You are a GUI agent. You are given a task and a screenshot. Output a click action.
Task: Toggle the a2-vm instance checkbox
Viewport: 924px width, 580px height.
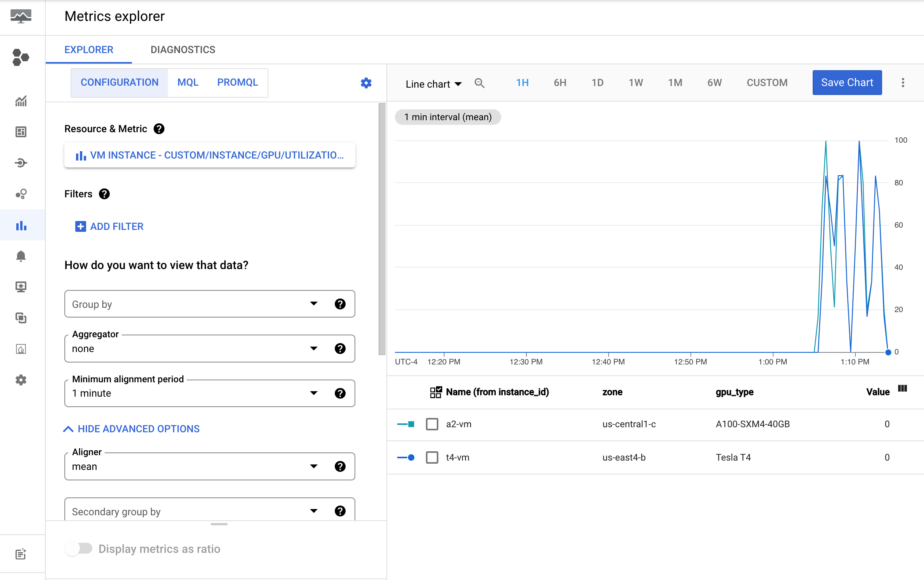(x=432, y=424)
